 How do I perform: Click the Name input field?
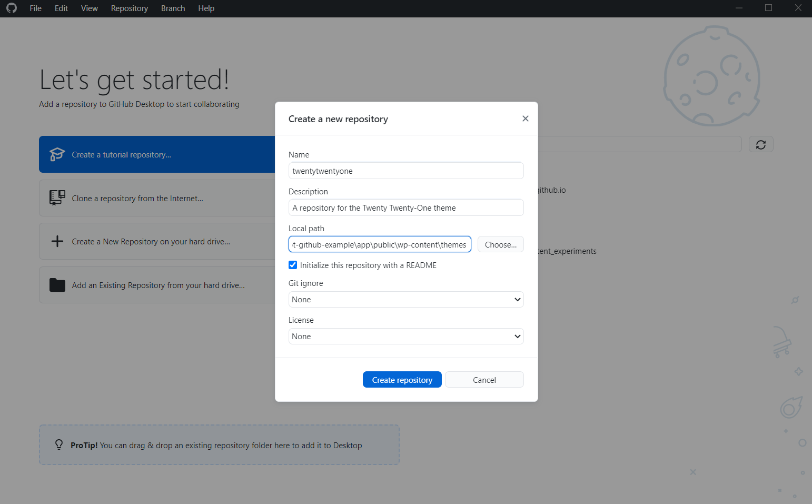406,171
